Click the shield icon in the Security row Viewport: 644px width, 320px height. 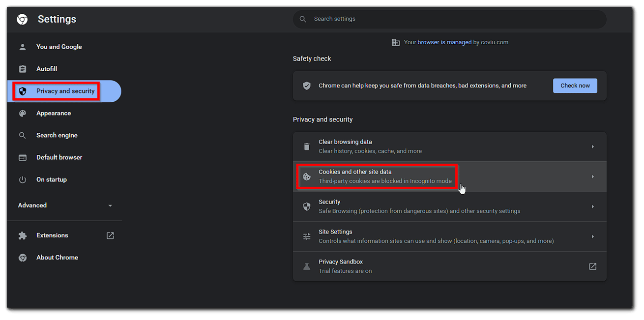(x=307, y=206)
